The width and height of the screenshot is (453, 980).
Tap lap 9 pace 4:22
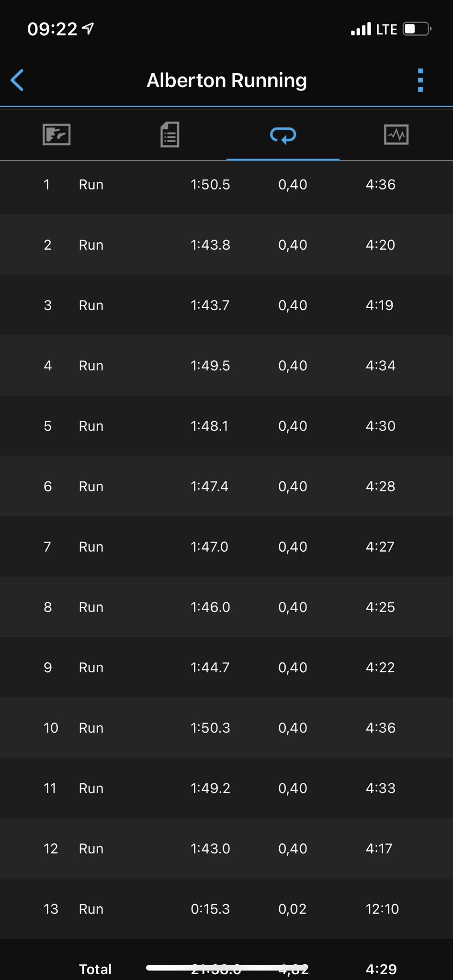(380, 668)
